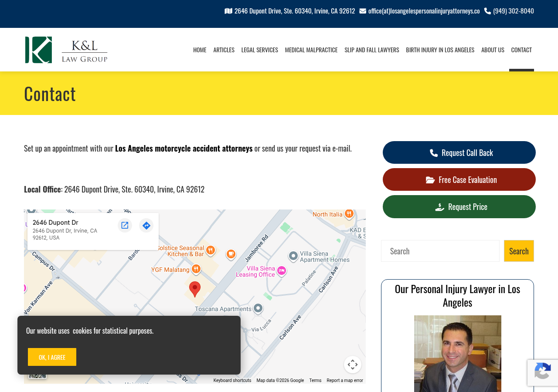Open the K&L Law Group logo
This screenshot has height=392, width=558.
click(66, 49)
